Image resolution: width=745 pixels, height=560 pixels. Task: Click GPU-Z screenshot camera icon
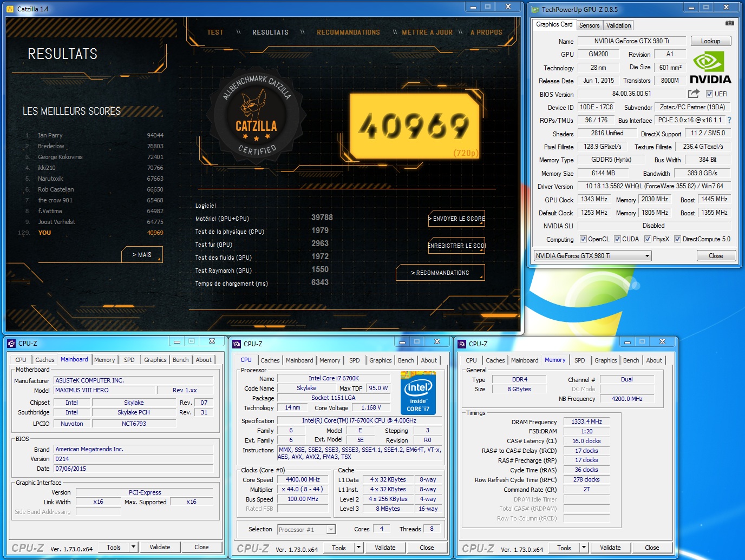coord(730,23)
